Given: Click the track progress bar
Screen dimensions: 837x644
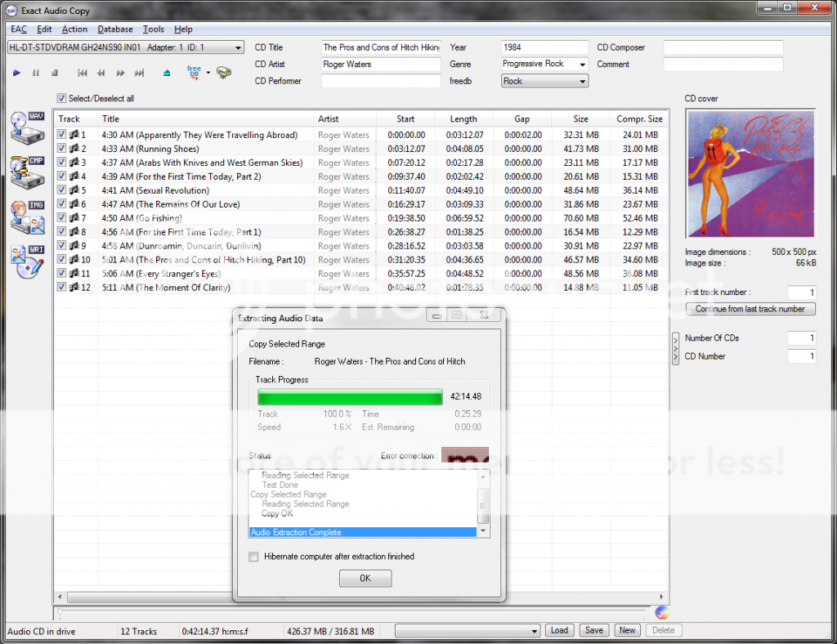Looking at the screenshot, I should pos(350,397).
